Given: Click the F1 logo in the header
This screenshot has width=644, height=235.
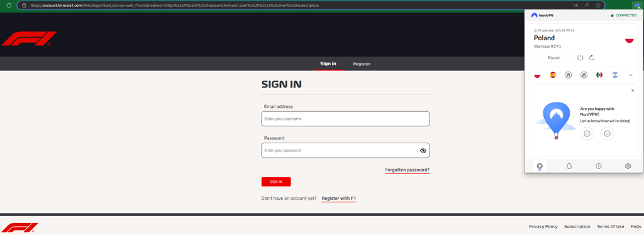Looking at the screenshot, I should (x=29, y=38).
